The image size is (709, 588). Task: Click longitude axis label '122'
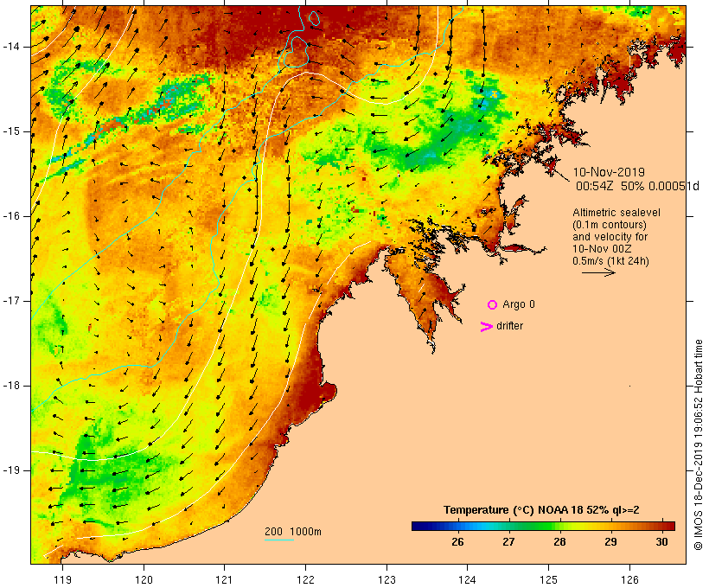tap(306, 579)
